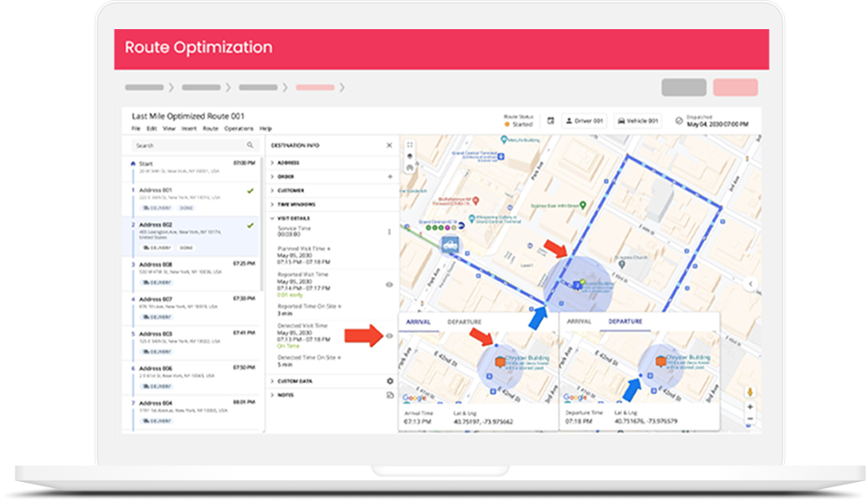868x500 pixels.
Task: Click the Custom Data gear icon
Action: point(390,381)
